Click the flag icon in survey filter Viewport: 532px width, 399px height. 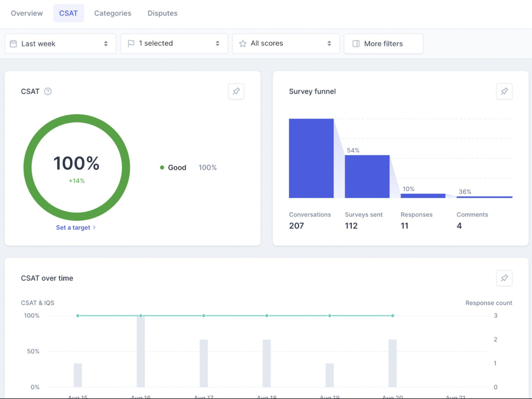tap(131, 44)
